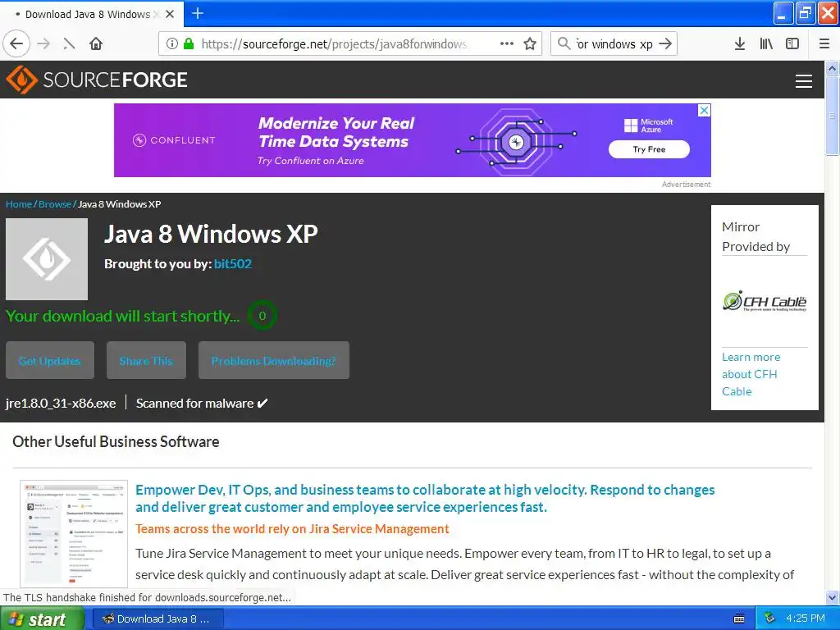
Task: Open the downloads panel
Action: point(740,43)
